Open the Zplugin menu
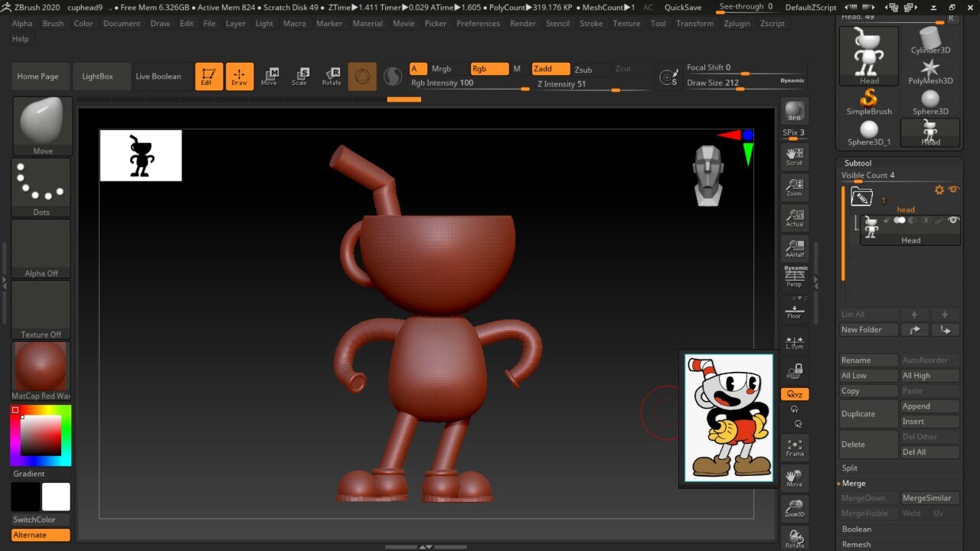 (737, 24)
